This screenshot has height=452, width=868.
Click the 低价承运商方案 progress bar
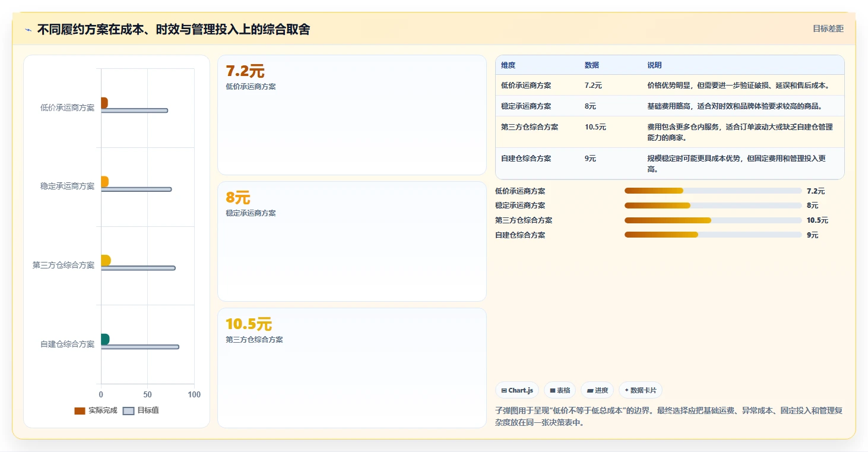pos(713,191)
